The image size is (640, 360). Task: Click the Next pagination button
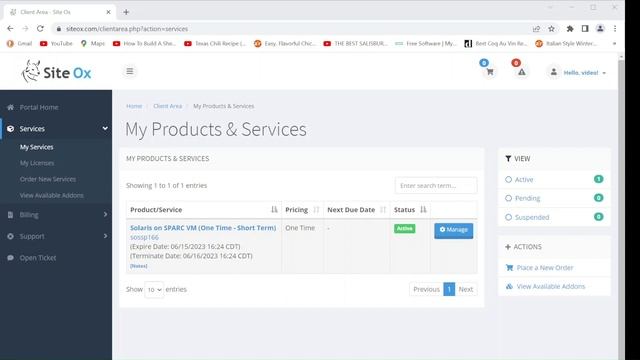pos(466,289)
